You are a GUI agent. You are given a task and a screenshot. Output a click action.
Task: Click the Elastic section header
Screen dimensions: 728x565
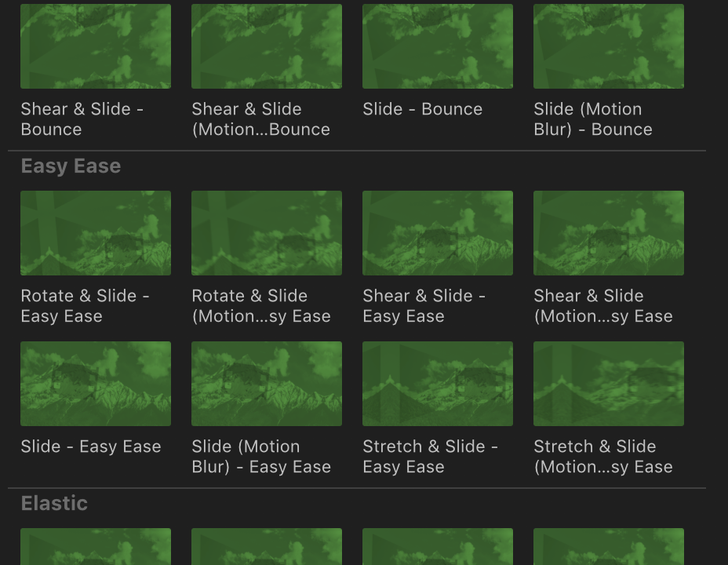tap(54, 503)
